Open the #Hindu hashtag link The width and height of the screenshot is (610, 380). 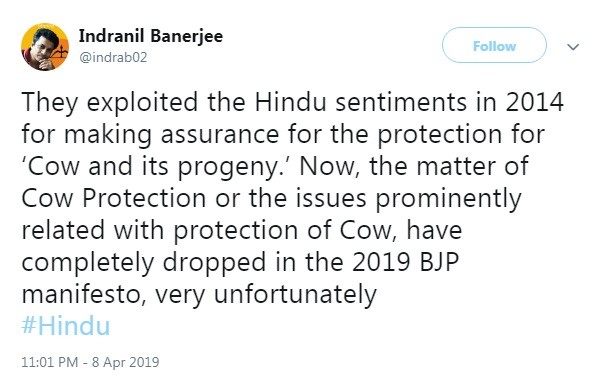tap(66, 326)
